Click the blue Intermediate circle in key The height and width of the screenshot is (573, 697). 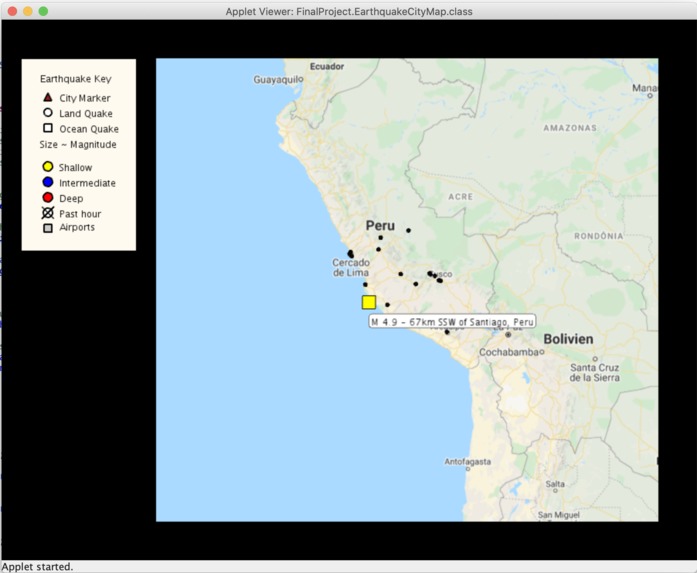[48, 182]
